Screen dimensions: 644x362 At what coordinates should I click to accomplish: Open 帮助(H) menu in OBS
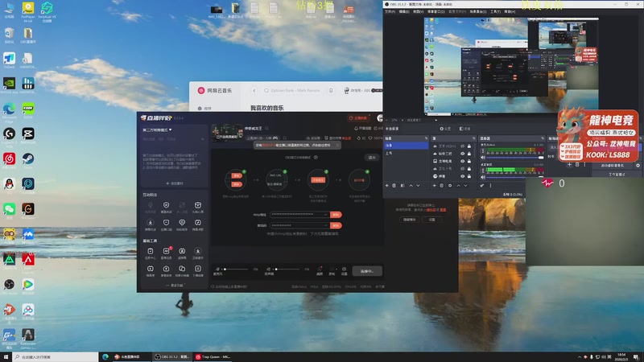click(x=510, y=11)
